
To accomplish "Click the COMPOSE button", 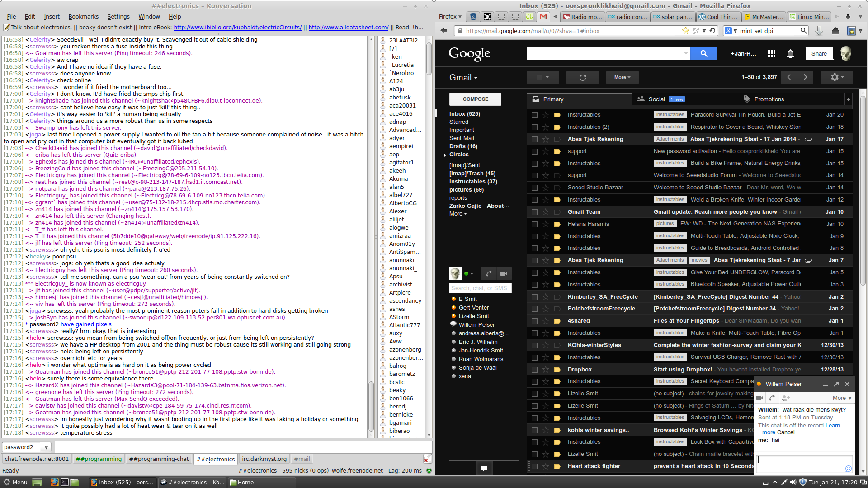I will (475, 99).
